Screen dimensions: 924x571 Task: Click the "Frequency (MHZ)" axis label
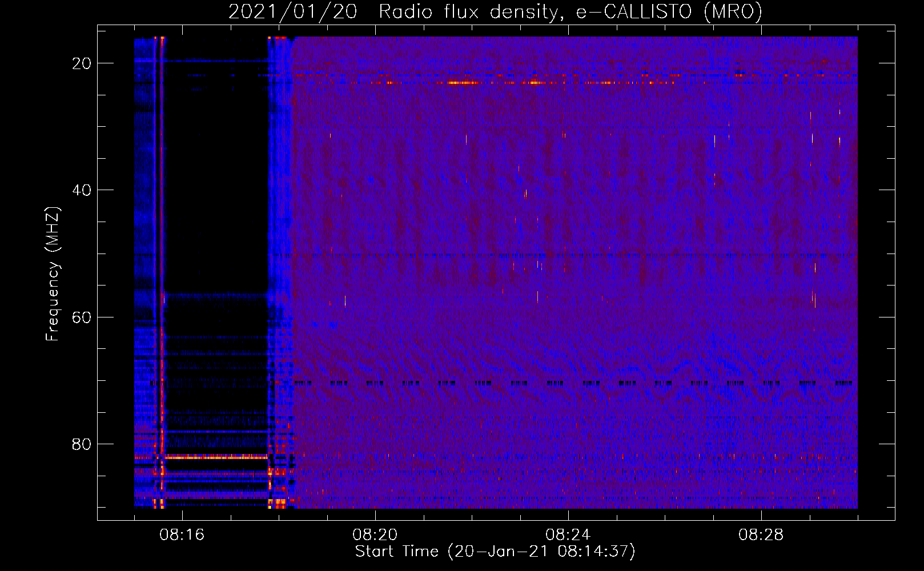click(53, 274)
